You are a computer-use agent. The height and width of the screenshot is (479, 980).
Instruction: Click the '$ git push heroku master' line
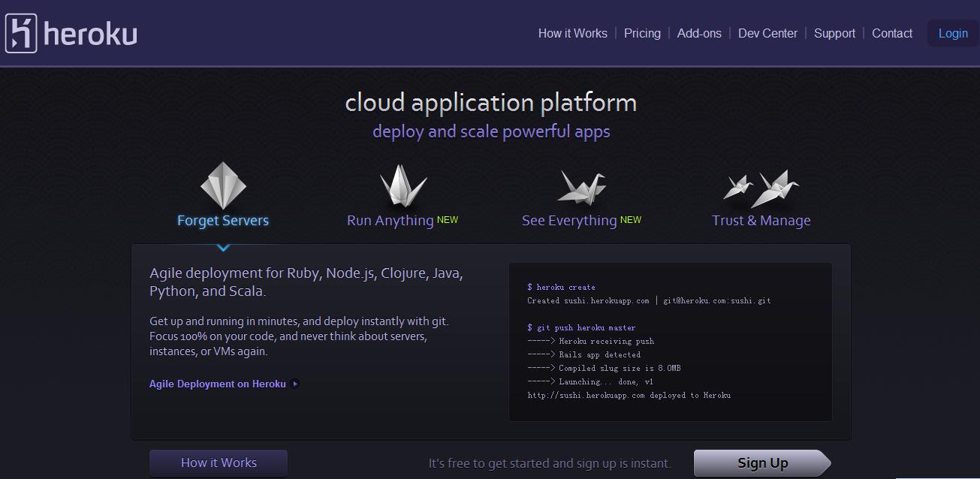[x=581, y=327]
